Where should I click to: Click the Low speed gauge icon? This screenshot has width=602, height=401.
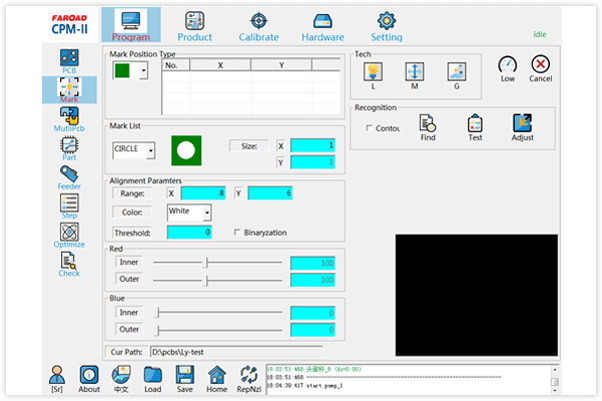508,69
